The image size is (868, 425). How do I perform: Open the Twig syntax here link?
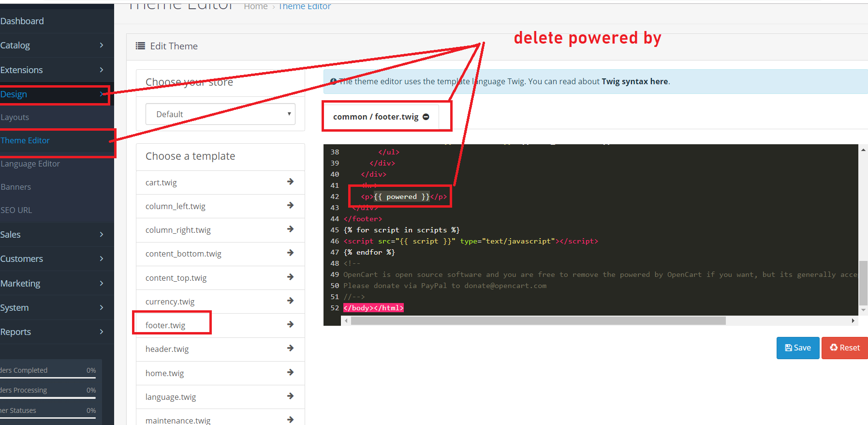(x=634, y=81)
